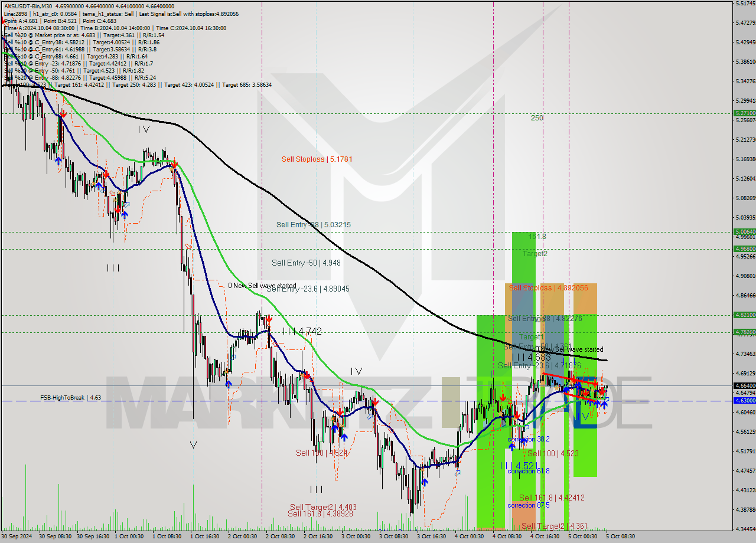
Task: Click the 'Sell 100 | 4.523' label
Action: [x=553, y=453]
